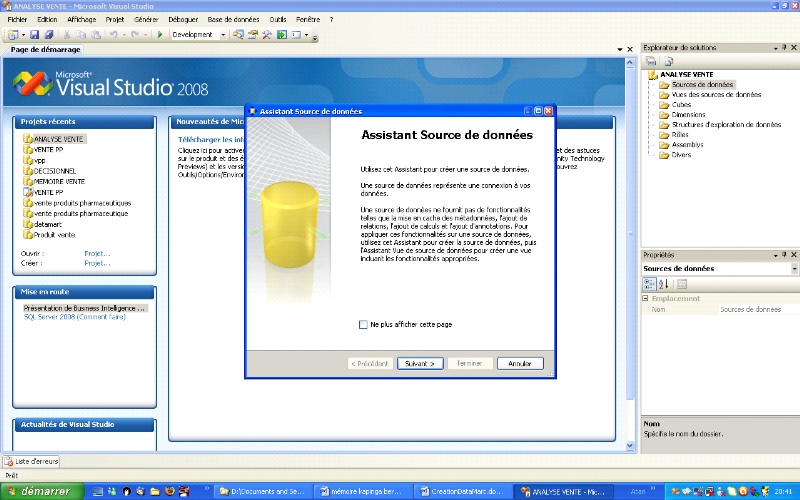The image size is (800, 500).
Task: Sort properties alphabetically in Propriétés panel
Action: pyautogui.click(x=662, y=284)
